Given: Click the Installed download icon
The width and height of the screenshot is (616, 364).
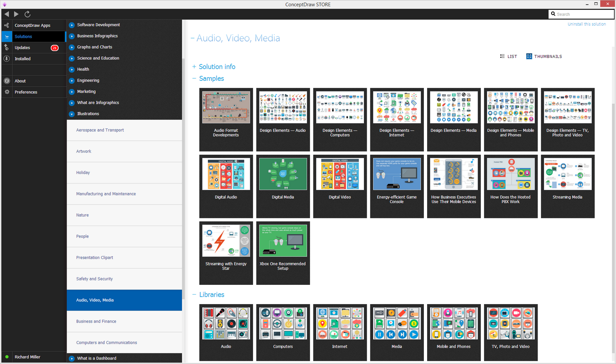Looking at the screenshot, I should click(x=7, y=59).
